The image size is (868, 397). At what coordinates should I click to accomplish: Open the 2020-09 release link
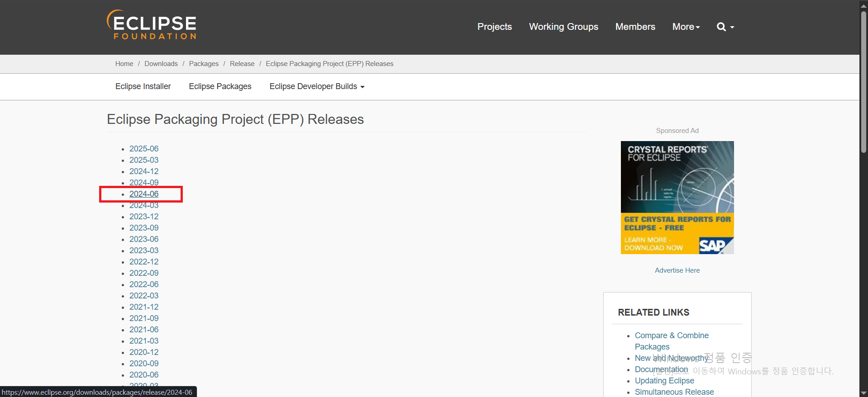144,364
